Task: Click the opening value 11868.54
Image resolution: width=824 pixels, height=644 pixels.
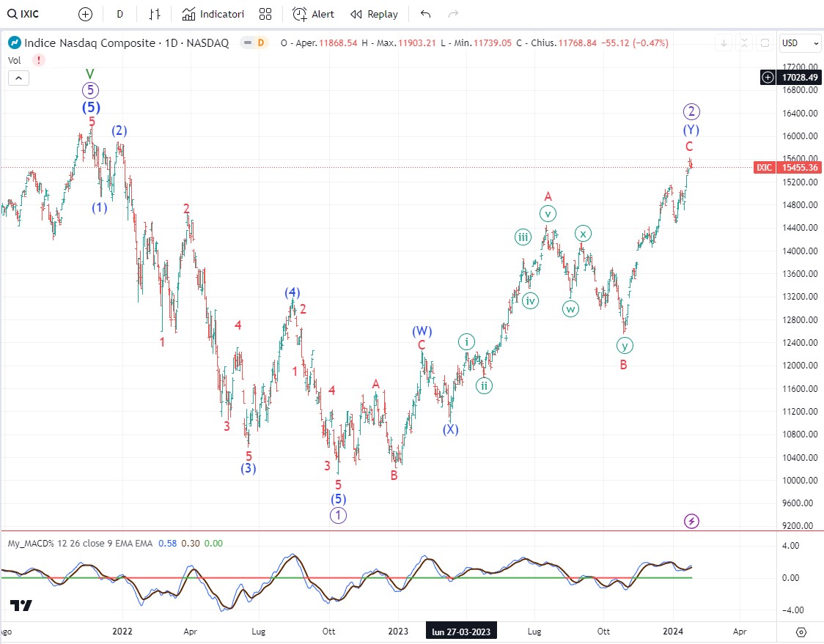Action: pyautogui.click(x=338, y=43)
